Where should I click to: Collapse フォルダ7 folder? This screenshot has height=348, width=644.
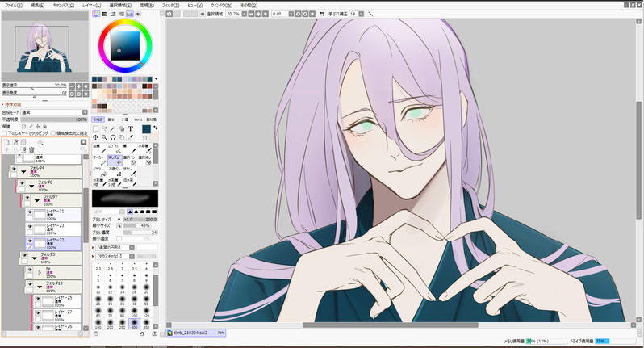coord(37,200)
